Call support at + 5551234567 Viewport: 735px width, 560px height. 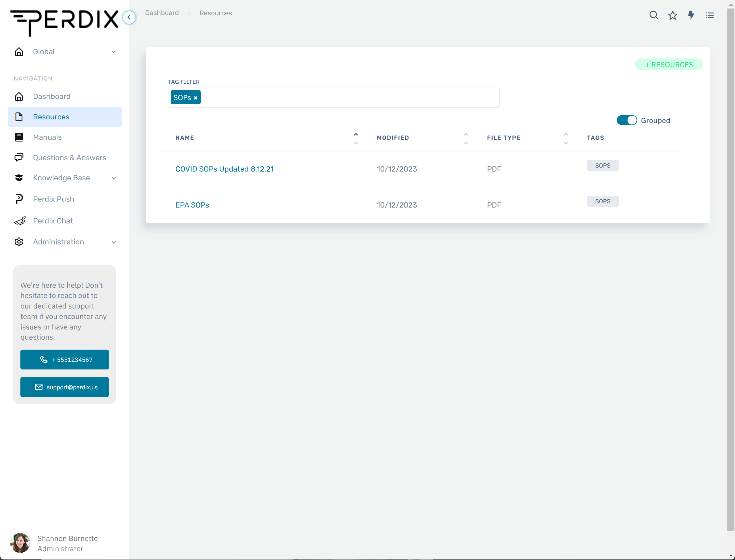[65, 359]
